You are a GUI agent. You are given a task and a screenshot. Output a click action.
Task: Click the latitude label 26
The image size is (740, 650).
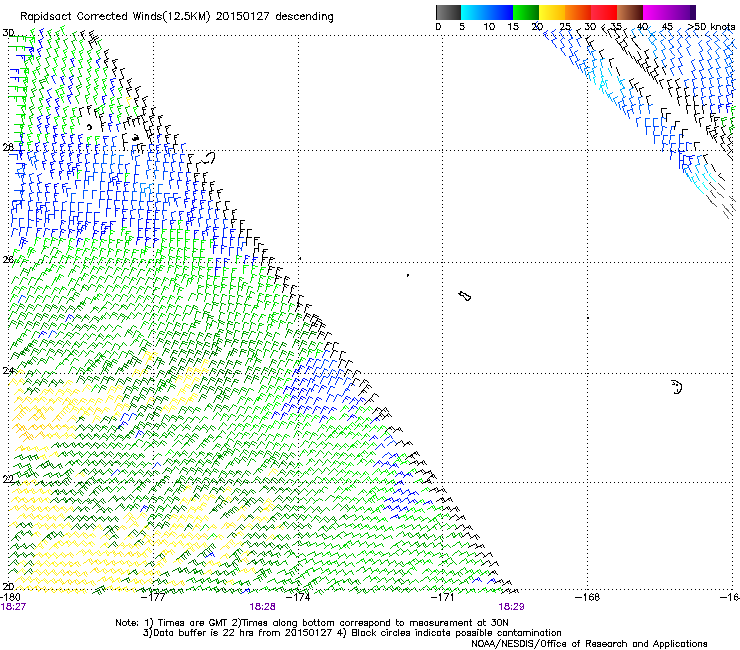pos(8,260)
